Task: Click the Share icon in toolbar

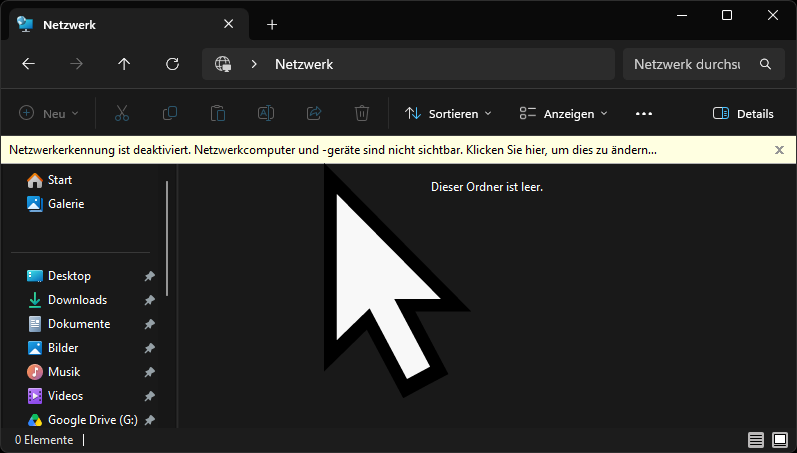Action: click(x=314, y=113)
